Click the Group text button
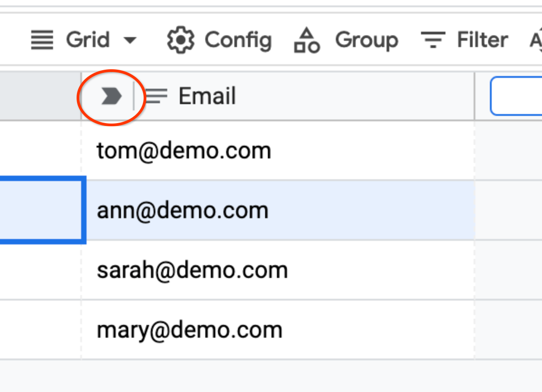542x392 pixels. point(366,39)
